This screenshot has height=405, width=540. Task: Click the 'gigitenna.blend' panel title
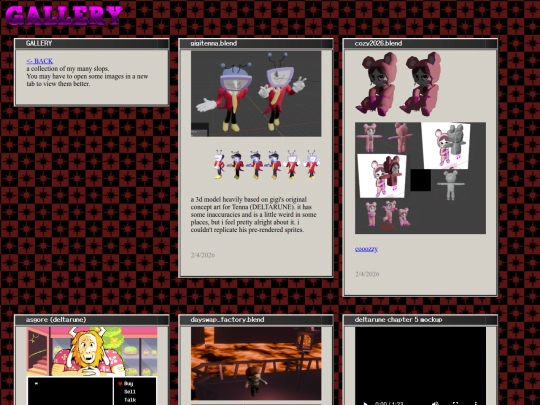point(214,43)
